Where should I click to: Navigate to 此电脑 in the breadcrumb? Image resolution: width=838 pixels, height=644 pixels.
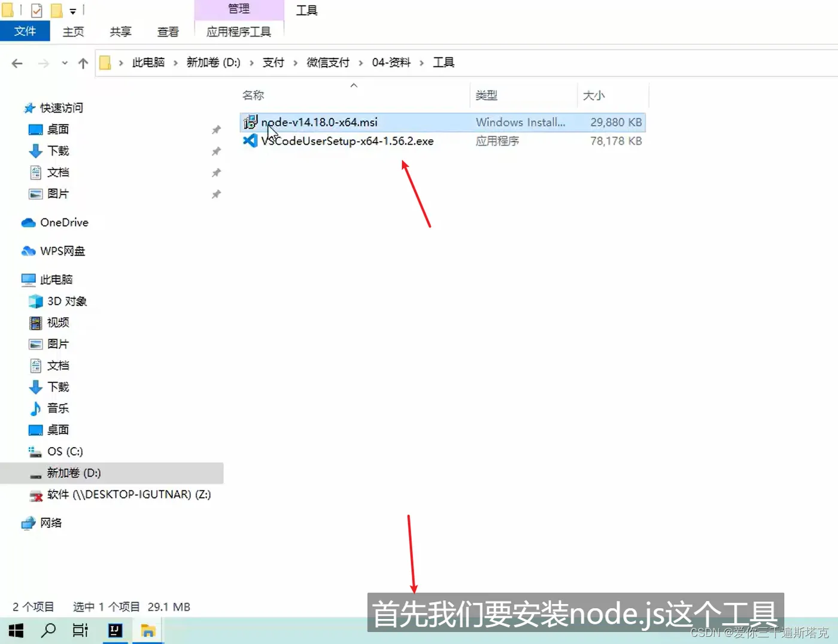click(148, 62)
